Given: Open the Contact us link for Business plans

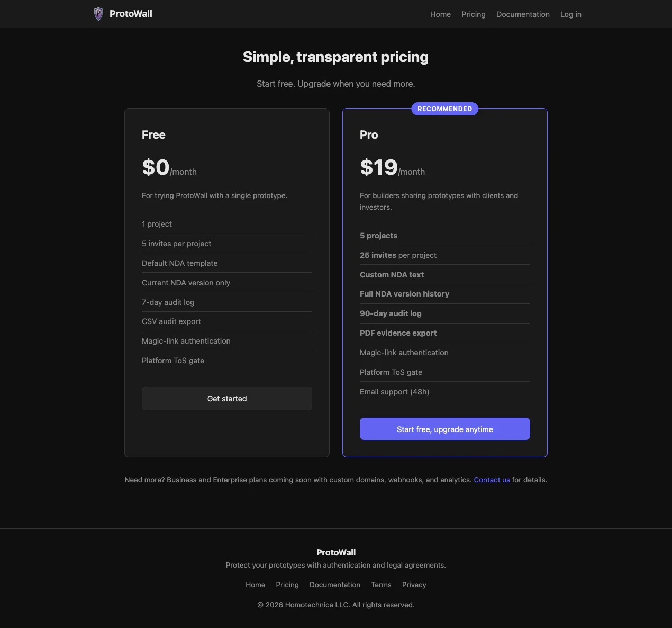Looking at the screenshot, I should 492,480.
